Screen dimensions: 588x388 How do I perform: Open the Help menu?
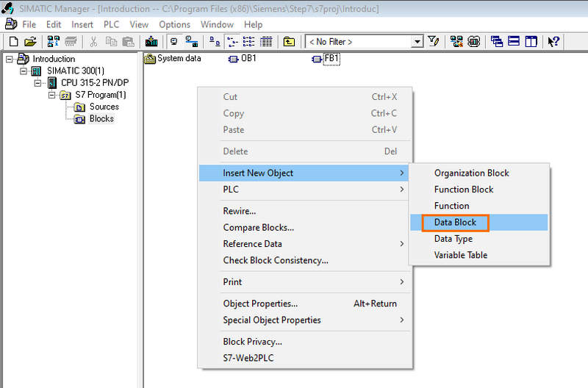pyautogui.click(x=253, y=25)
